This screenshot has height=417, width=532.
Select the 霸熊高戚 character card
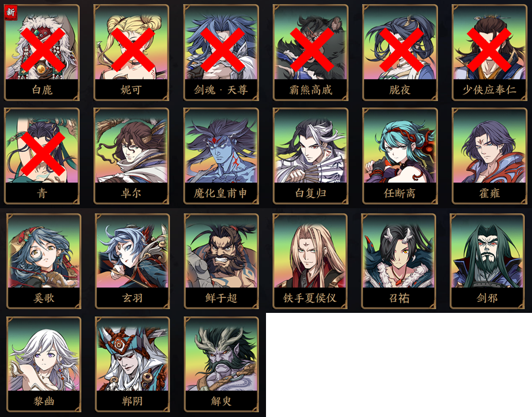coord(310,52)
